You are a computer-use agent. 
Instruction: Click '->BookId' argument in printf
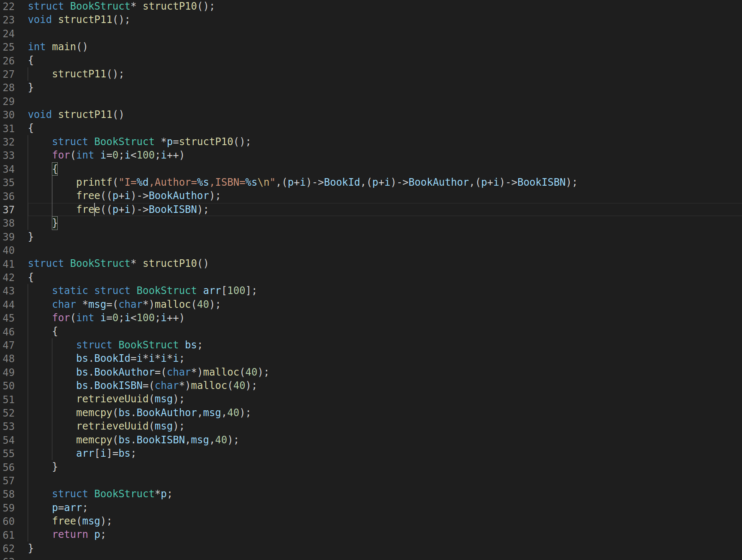[336, 182]
